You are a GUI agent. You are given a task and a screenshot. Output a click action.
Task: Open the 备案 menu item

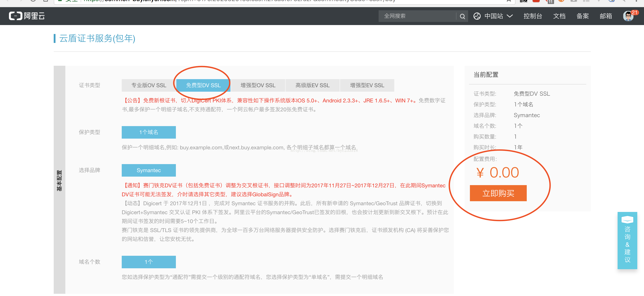pyautogui.click(x=582, y=16)
